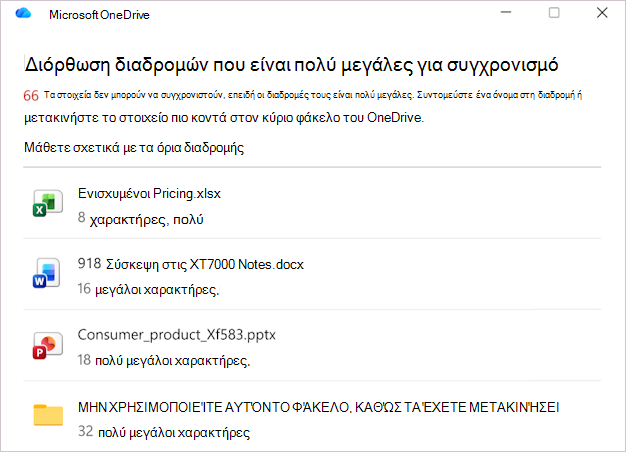This screenshot has width=626, height=452.
Task: Minimize the OneDrive window
Action: (506, 13)
